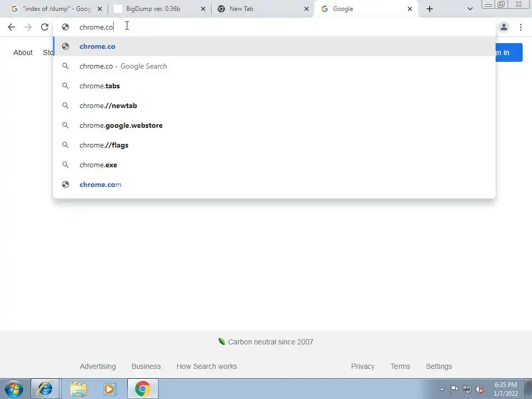Pick the chrome.//newtab suggestion
Viewport: 532px width, 399px height.
point(274,105)
